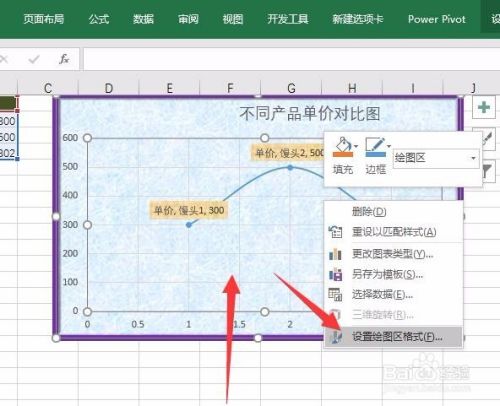This screenshot has height=406, width=500.
Task: Open Insert Function fx button
Action: (64, 59)
